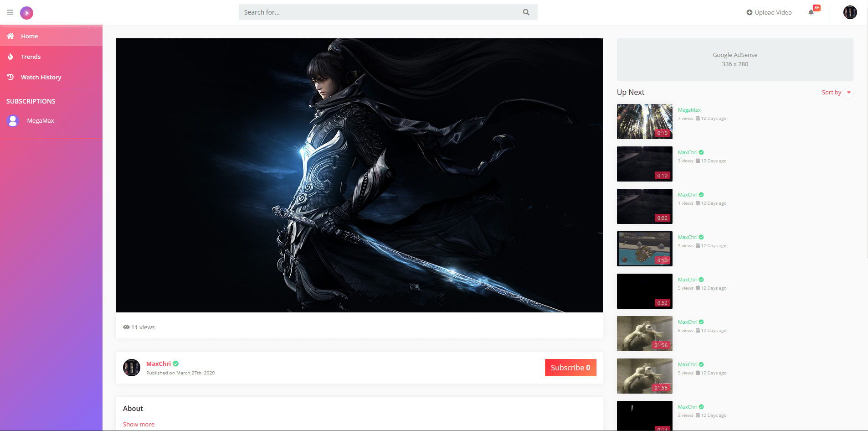868x431 pixels.
Task: Play the forest trees video thumbnail
Action: tap(644, 121)
